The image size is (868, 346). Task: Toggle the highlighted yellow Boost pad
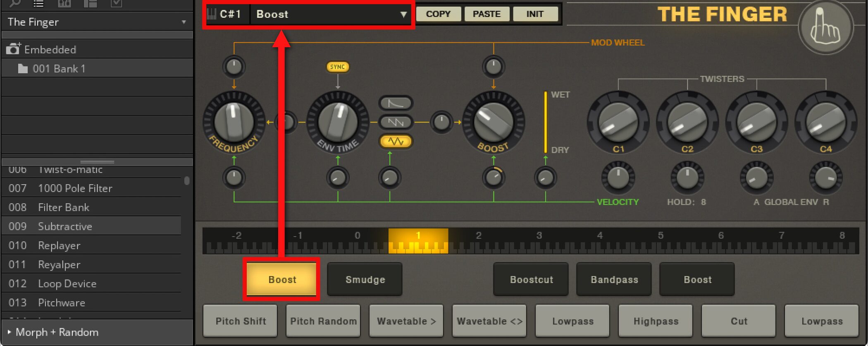[282, 279]
